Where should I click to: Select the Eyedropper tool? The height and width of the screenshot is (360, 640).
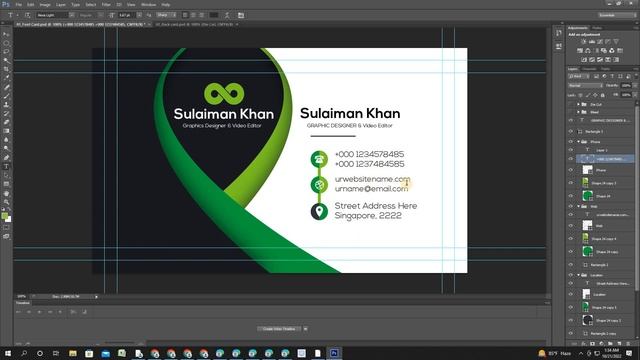tap(6, 78)
